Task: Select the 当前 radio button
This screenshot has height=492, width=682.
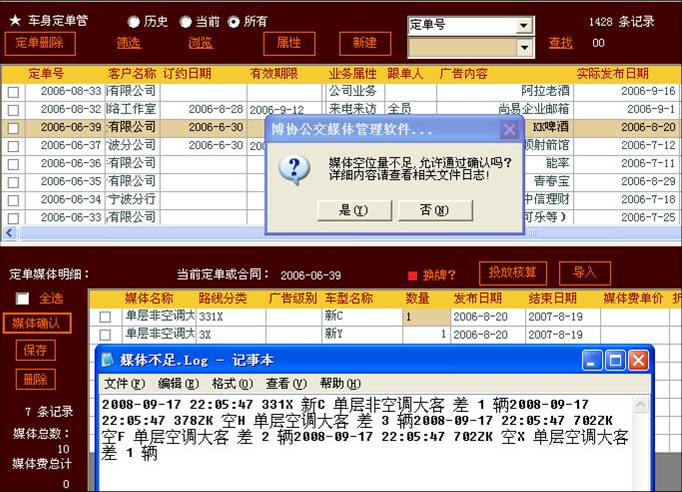Action: pos(185,21)
